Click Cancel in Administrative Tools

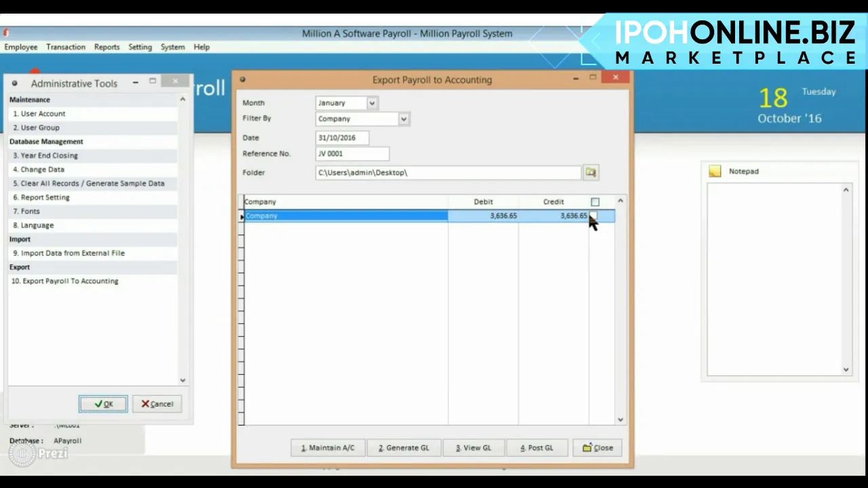tap(157, 404)
